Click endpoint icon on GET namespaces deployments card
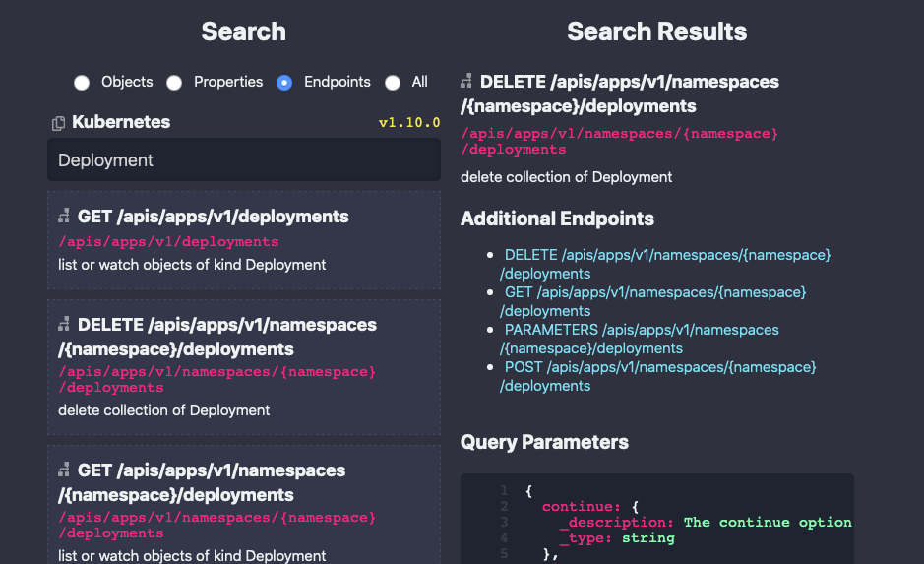 click(64, 470)
